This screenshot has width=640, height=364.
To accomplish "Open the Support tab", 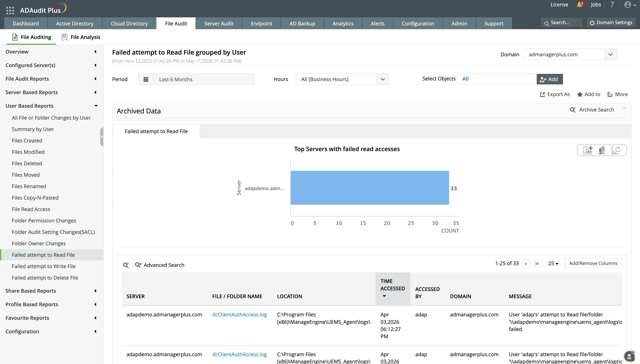I will click(x=494, y=23).
